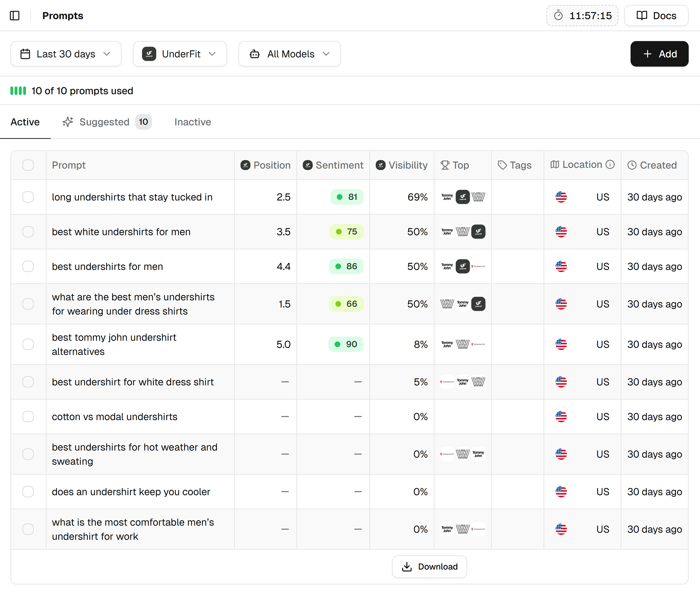Open the Last 30 days date range dropdown

66,54
